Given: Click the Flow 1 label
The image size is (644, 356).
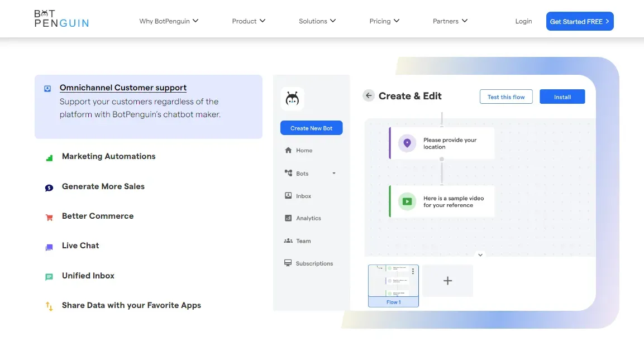Looking at the screenshot, I should 393,302.
